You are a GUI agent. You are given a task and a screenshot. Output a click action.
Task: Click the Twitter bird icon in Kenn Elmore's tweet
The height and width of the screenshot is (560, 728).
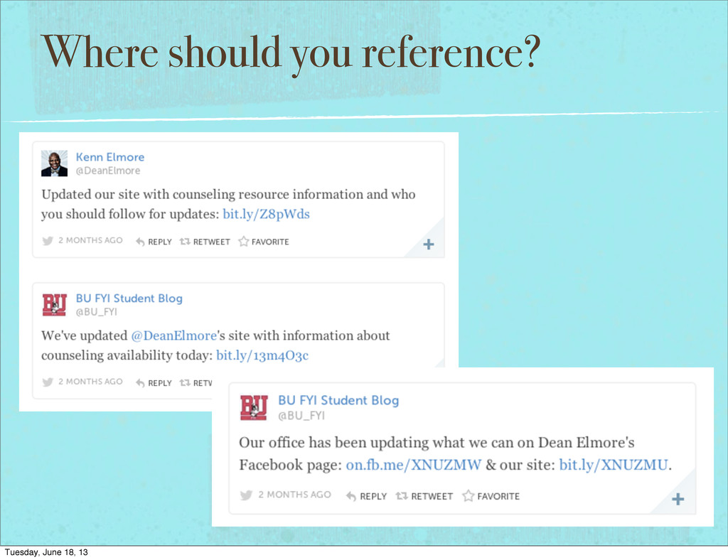(48, 241)
